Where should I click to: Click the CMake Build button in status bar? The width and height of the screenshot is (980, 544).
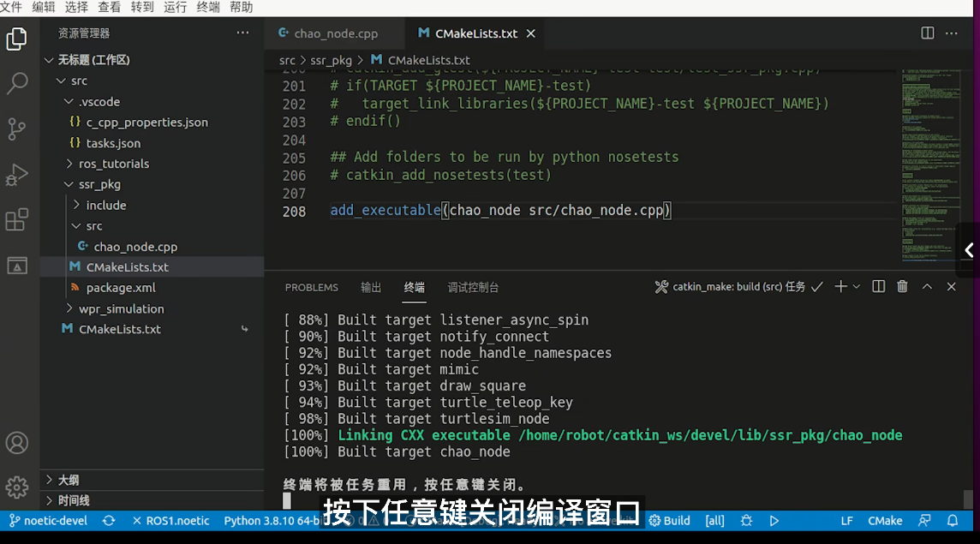tap(669, 520)
